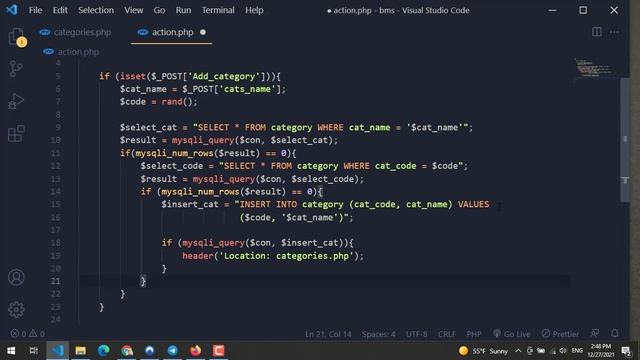Viewport: 640px width, 360px height.
Task: Open the Explorer view in activity bar
Action: coord(16,37)
